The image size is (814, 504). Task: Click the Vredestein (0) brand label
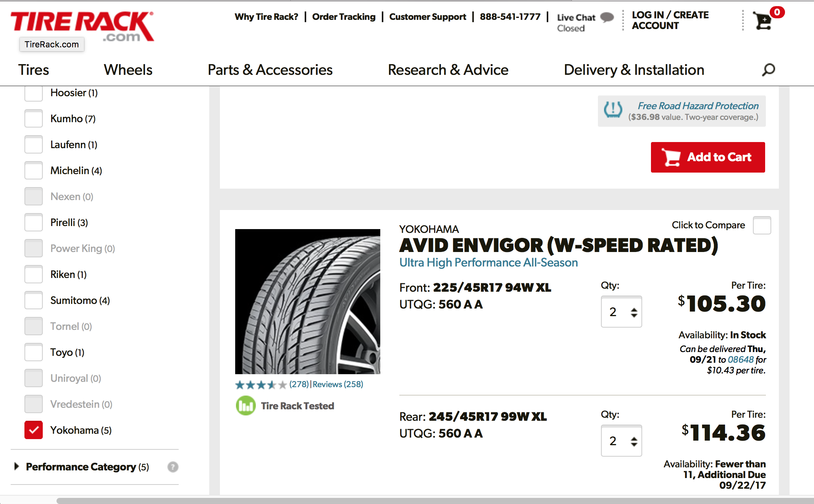tap(81, 404)
